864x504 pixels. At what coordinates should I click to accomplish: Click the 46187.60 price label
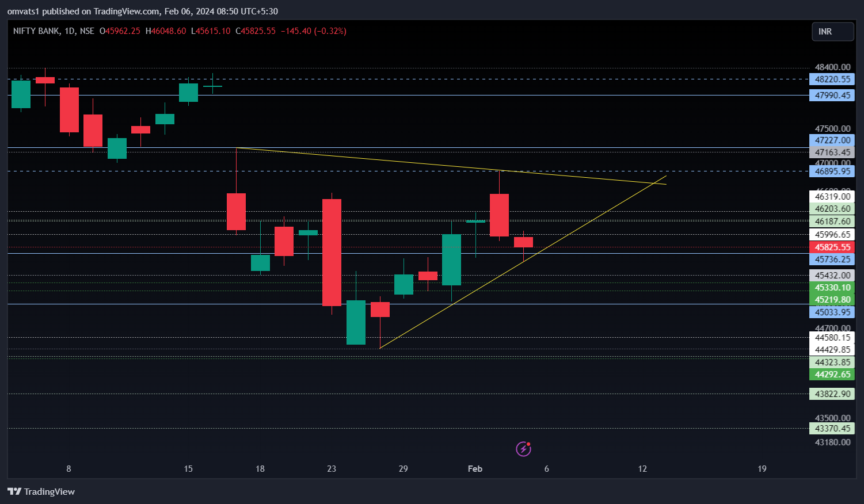click(x=832, y=222)
